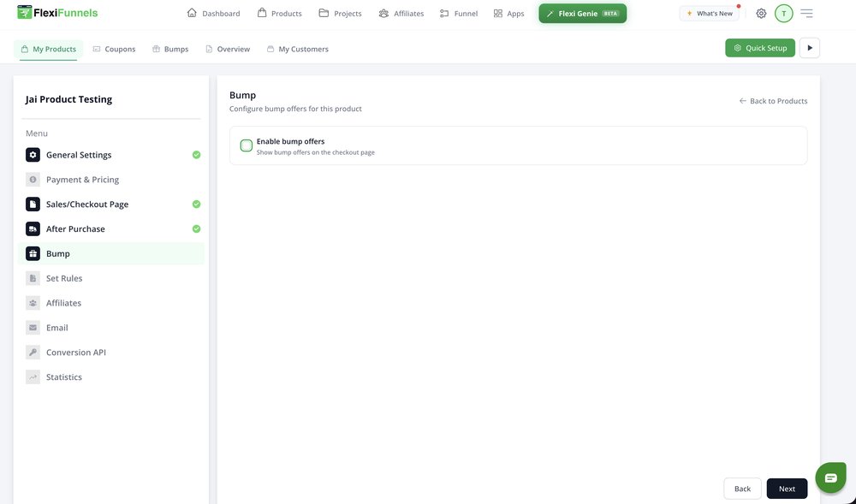Open Affiliates section in sidebar

(111, 303)
